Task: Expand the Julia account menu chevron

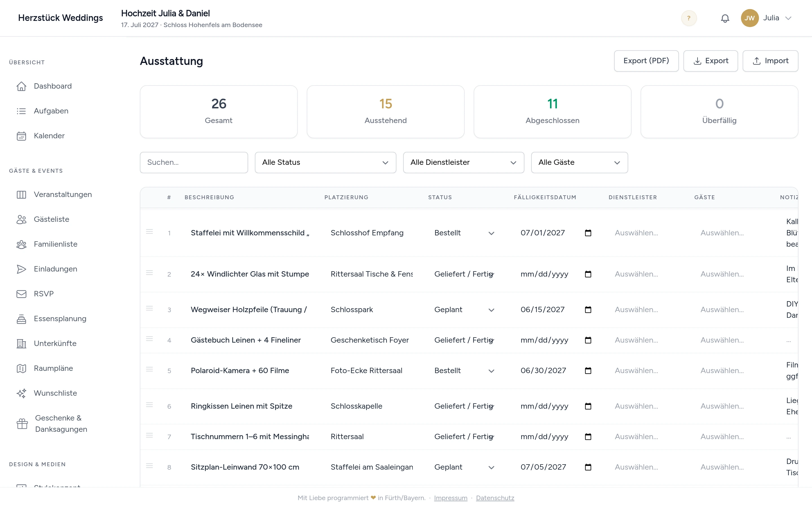Action: [x=788, y=18]
